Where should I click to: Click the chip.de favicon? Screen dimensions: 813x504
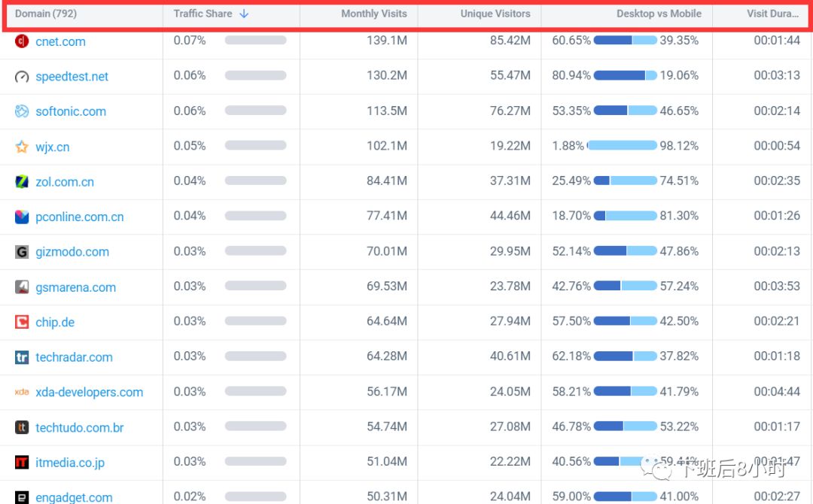tap(22, 322)
